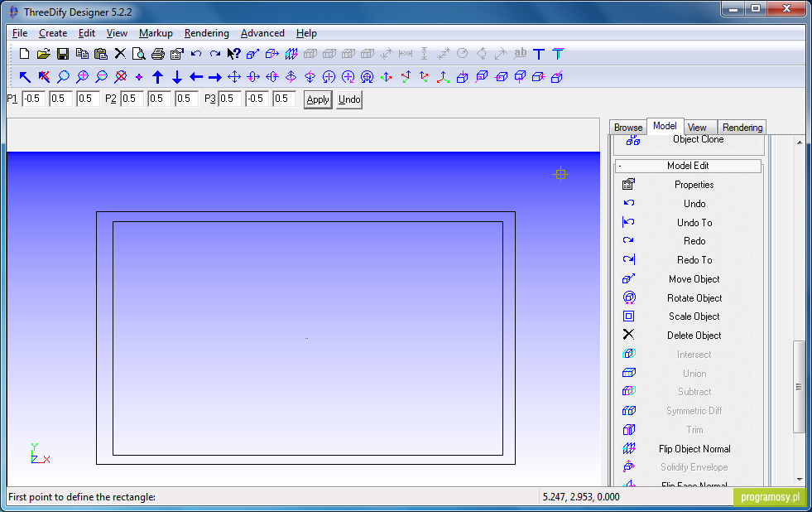Screen dimensions: 812x512
Task: Switch to the Rendering tab in the side panel
Action: click(742, 128)
